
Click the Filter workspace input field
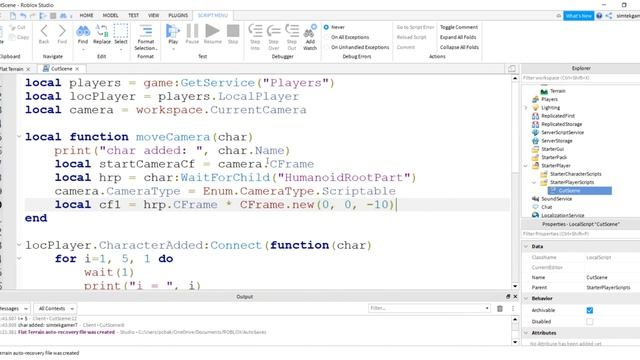click(x=580, y=78)
